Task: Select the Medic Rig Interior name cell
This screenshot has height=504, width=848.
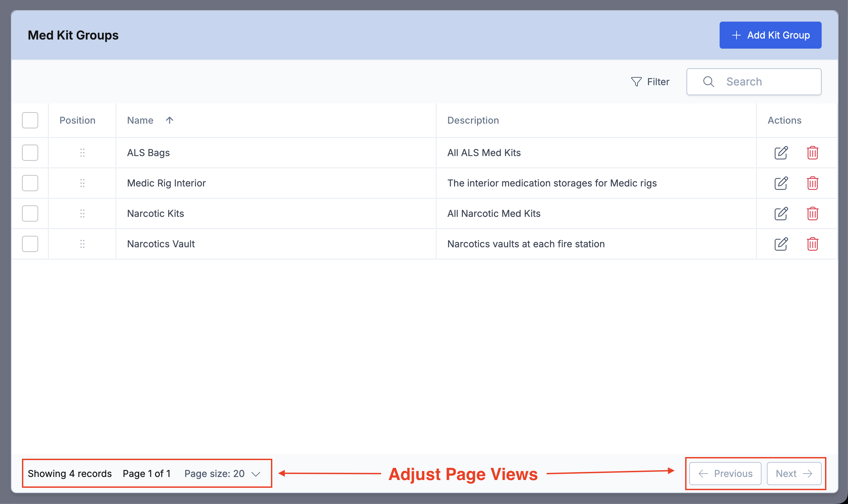Action: [167, 183]
